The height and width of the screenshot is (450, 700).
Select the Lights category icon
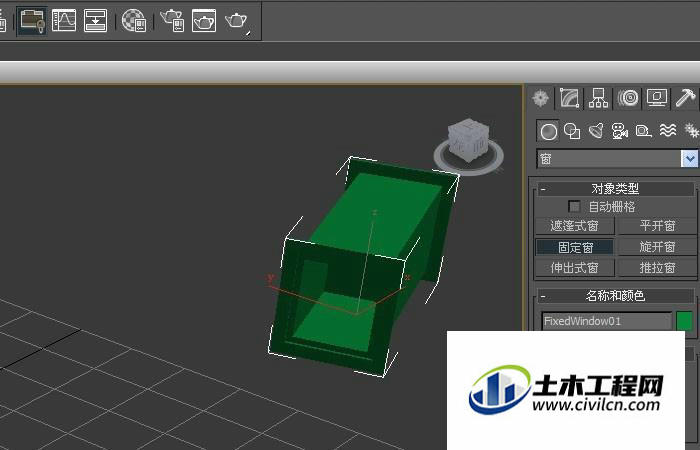click(596, 131)
